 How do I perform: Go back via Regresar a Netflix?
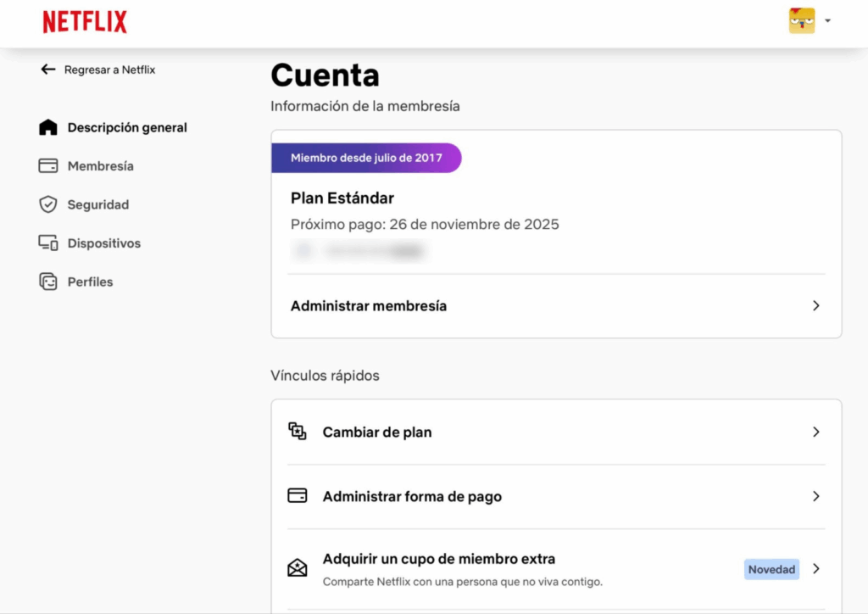[x=109, y=70]
